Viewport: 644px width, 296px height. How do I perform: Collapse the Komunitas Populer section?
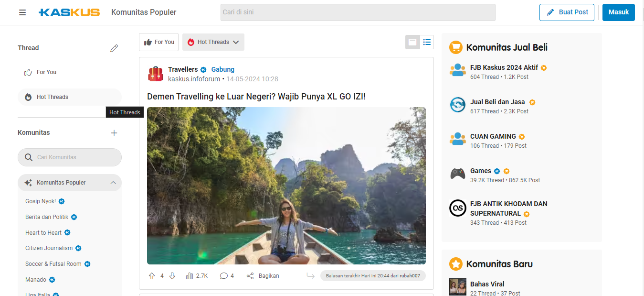113,183
